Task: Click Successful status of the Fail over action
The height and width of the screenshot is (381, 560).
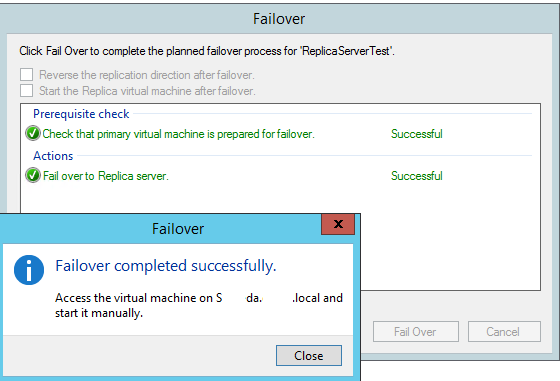Action: click(417, 176)
